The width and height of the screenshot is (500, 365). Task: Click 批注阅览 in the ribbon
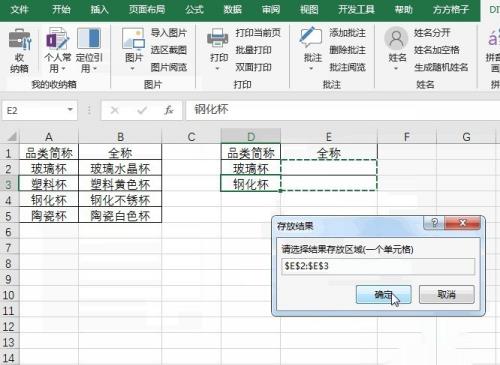coord(347,67)
